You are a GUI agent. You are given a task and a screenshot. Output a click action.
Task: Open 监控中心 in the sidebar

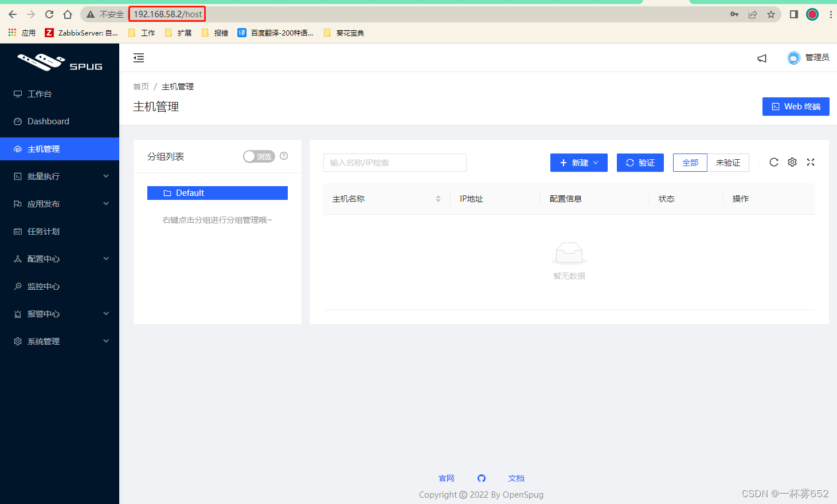coord(60,286)
